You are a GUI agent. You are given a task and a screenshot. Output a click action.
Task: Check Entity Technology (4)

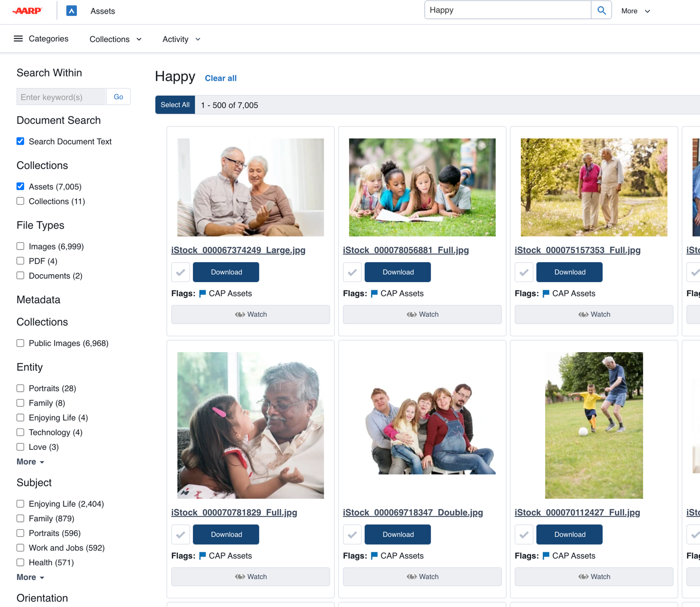20,432
